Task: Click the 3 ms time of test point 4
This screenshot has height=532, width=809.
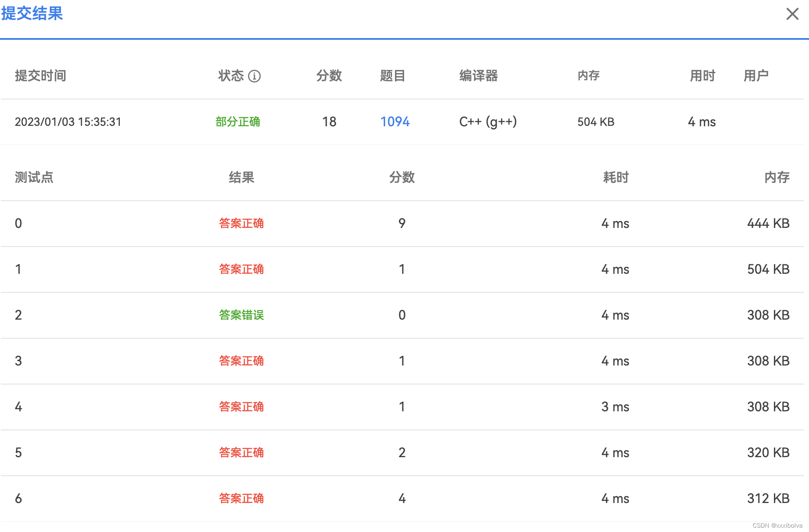Action: tap(615, 407)
